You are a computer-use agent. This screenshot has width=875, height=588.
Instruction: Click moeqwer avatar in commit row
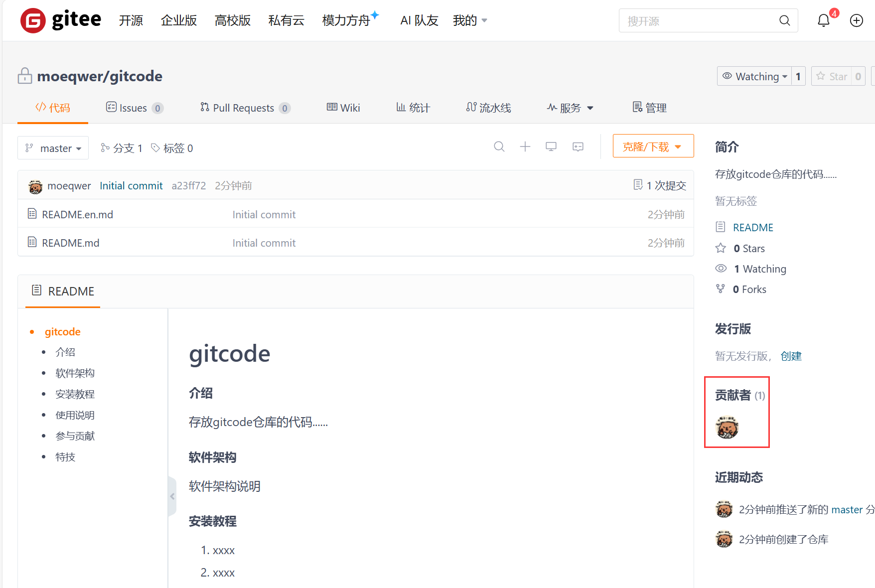click(x=35, y=186)
